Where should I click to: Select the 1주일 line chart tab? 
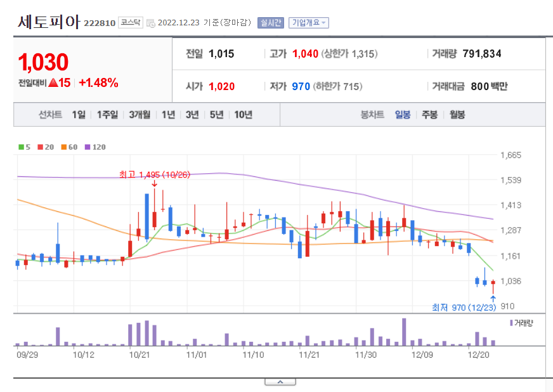tap(108, 115)
